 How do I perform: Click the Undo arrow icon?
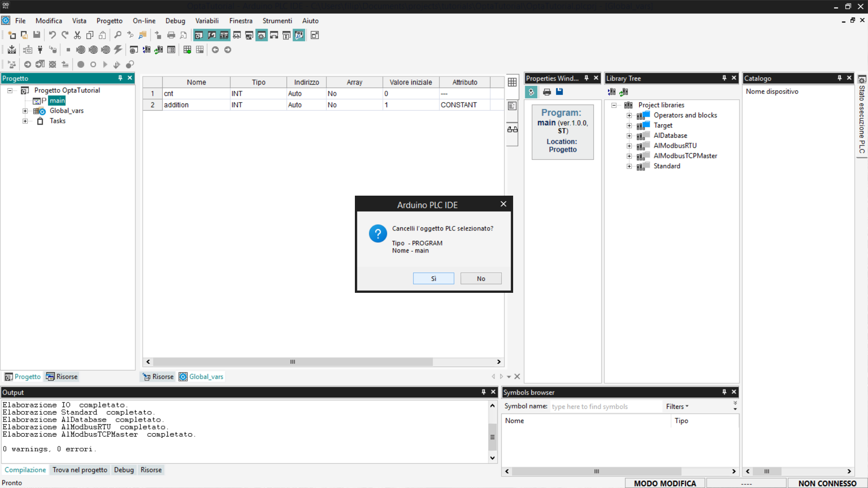(x=52, y=35)
